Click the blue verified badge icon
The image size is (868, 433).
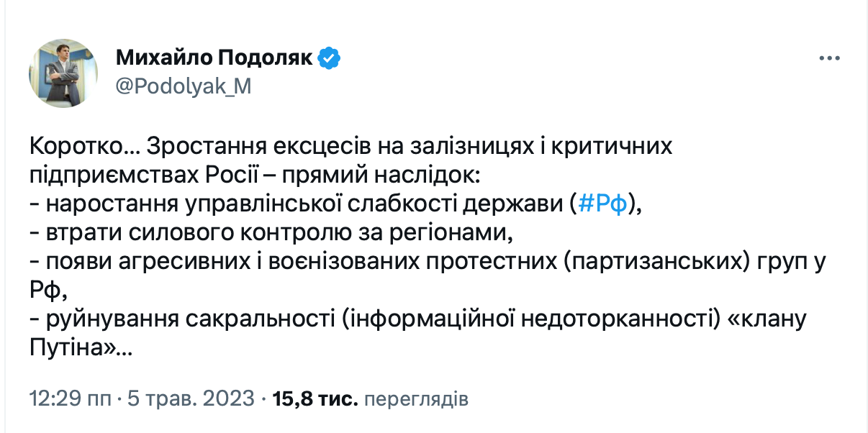[x=329, y=58]
